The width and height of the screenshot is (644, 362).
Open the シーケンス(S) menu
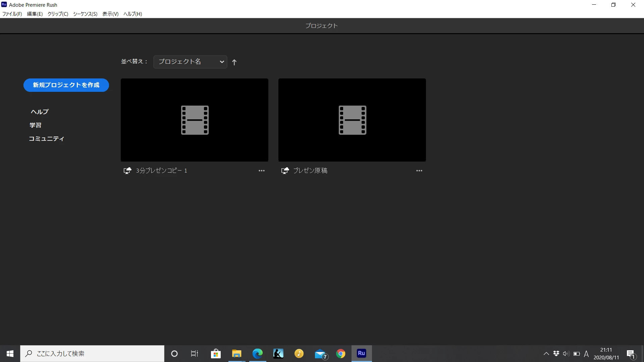click(x=85, y=14)
